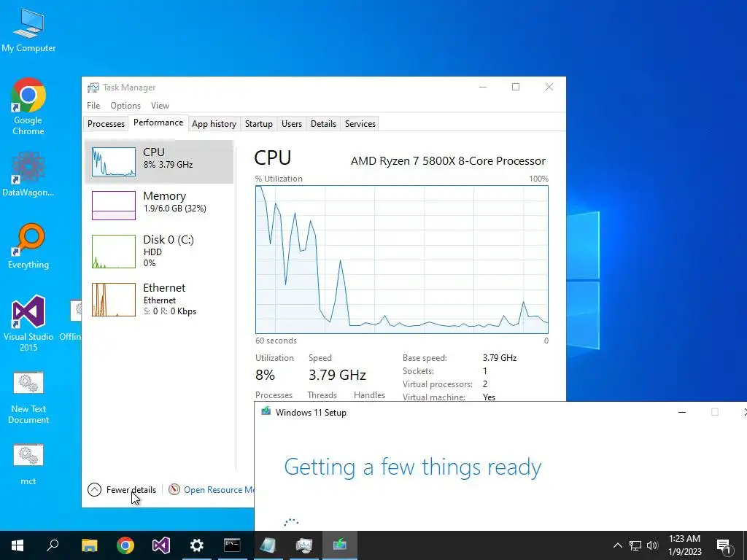This screenshot has width=747, height=560.
Task: Click the AMD Ryzen 7 5800X processor name
Action: tap(449, 161)
